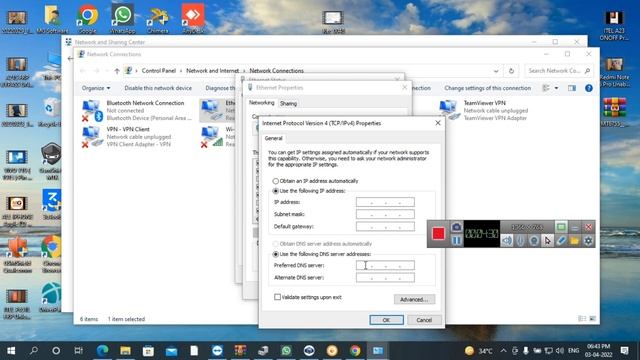Viewport: 640px width, 360px height.
Task: Click the Chimera desktop shortcut
Action: pyautogui.click(x=158, y=19)
